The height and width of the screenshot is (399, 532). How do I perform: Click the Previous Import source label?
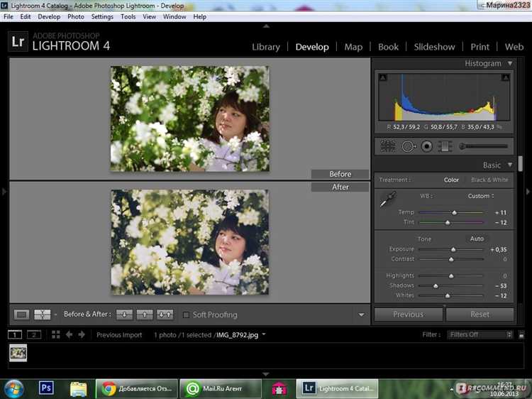[119, 335]
